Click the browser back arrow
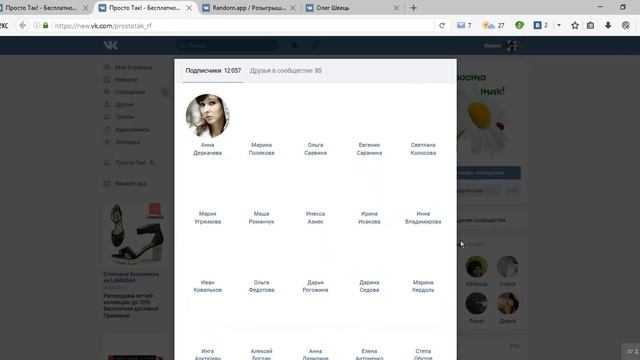The width and height of the screenshot is (640, 360). pos(23,25)
